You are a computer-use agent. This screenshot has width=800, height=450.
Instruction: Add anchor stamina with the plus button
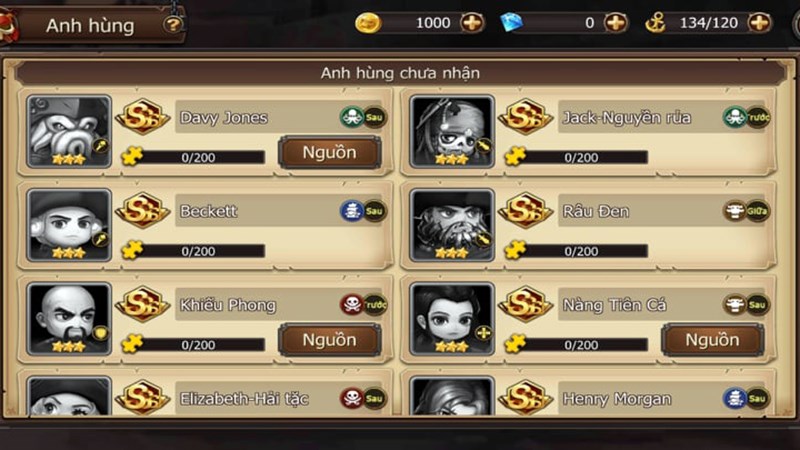(759, 23)
